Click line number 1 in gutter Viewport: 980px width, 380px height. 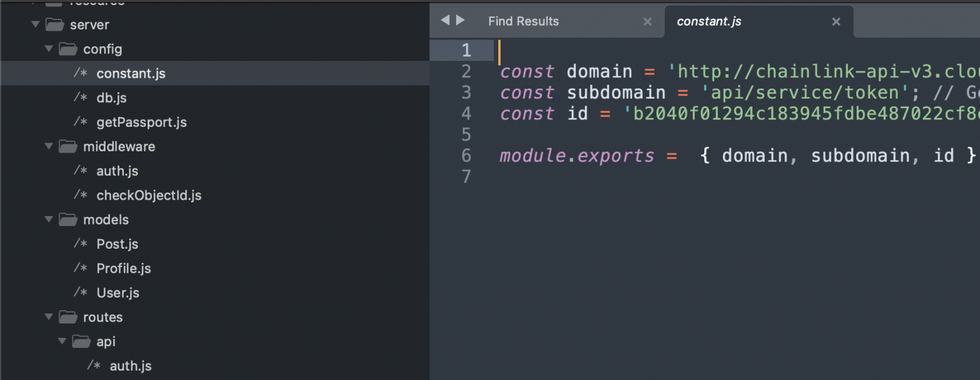point(466,50)
